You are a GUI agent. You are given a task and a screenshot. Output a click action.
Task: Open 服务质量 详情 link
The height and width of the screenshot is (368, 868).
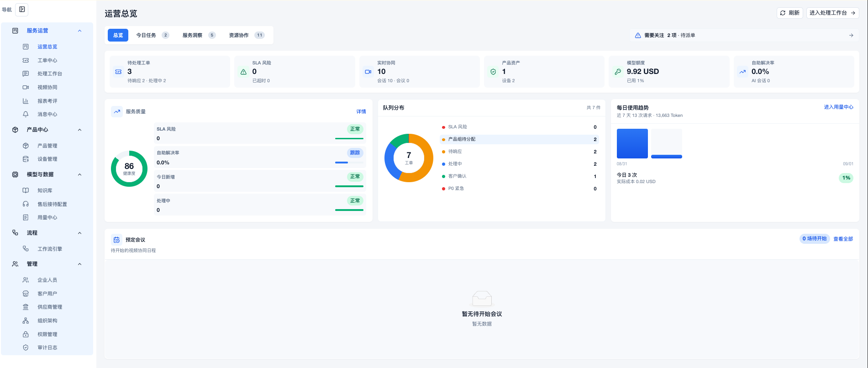361,111
